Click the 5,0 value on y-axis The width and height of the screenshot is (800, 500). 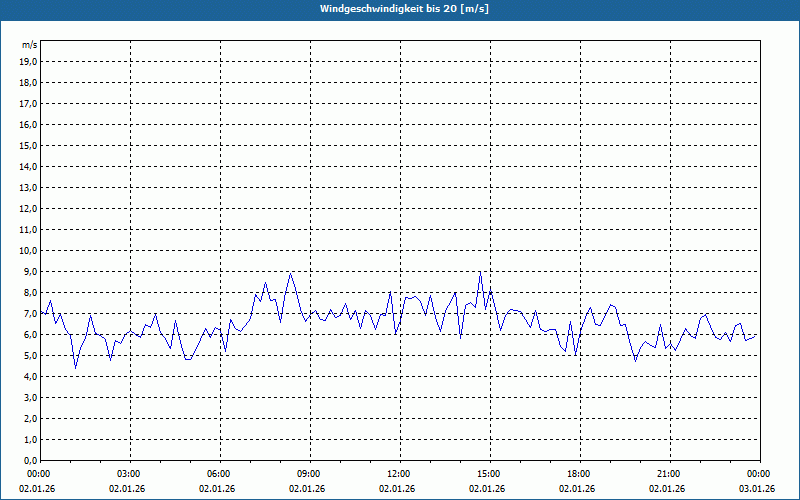[30, 356]
